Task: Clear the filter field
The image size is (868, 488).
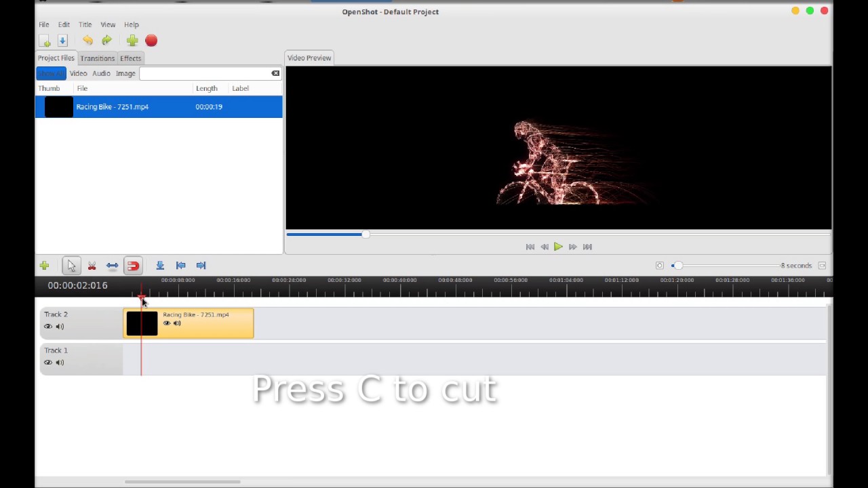Action: coord(275,73)
